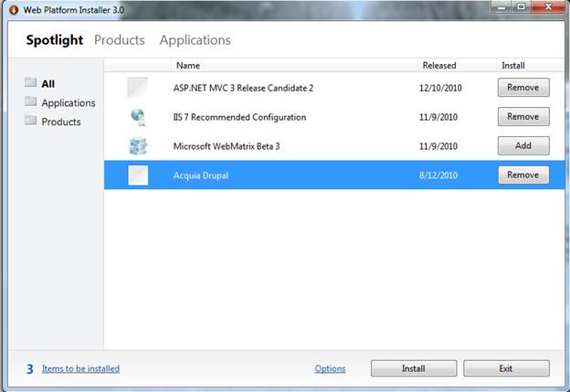Click the 12/10/2010 release date

pos(440,88)
